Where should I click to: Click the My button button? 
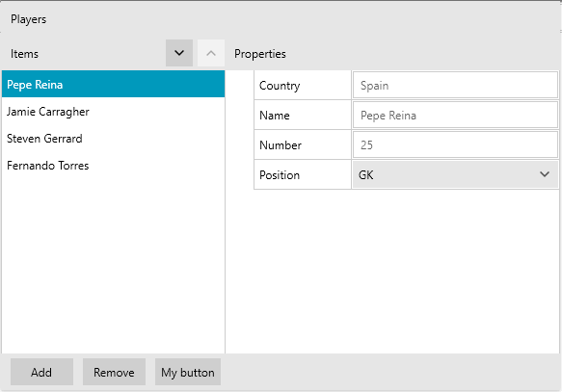tap(188, 372)
